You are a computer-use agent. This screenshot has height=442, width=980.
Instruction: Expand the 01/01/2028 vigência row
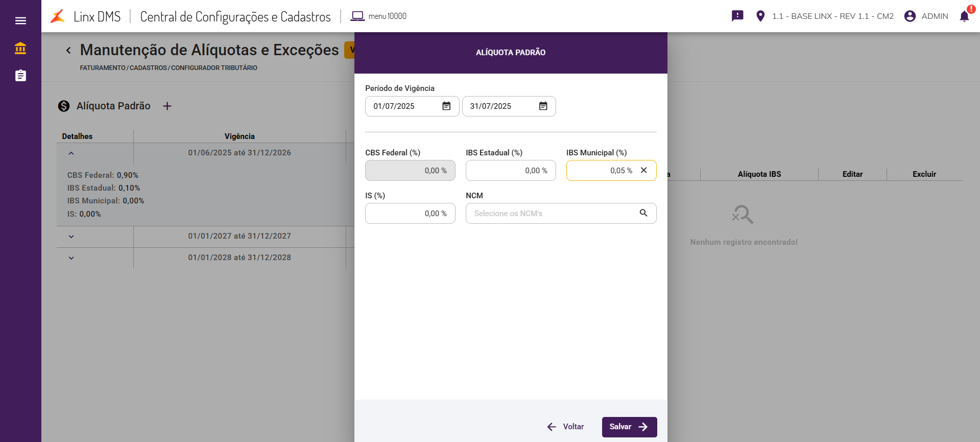tap(71, 258)
